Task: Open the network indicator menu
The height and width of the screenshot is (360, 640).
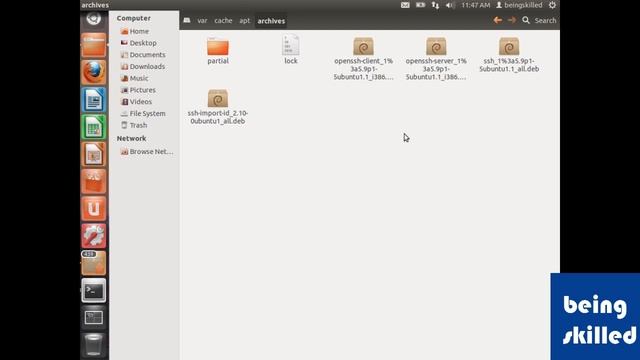Action: pyautogui.click(x=435, y=5)
